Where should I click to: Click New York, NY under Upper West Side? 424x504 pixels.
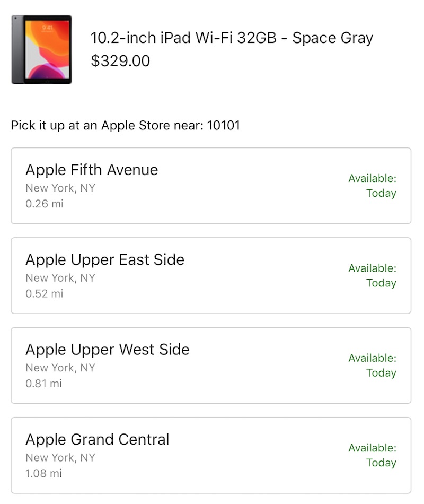click(60, 368)
